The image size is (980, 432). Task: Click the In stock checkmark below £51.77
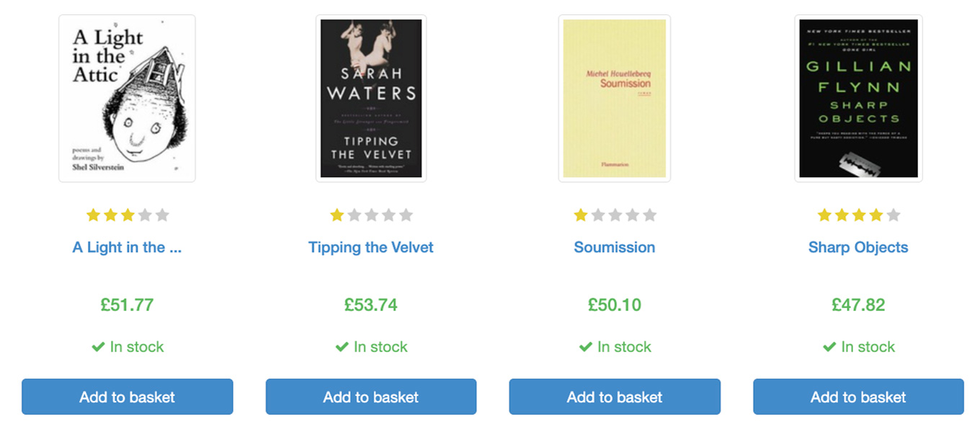point(98,347)
